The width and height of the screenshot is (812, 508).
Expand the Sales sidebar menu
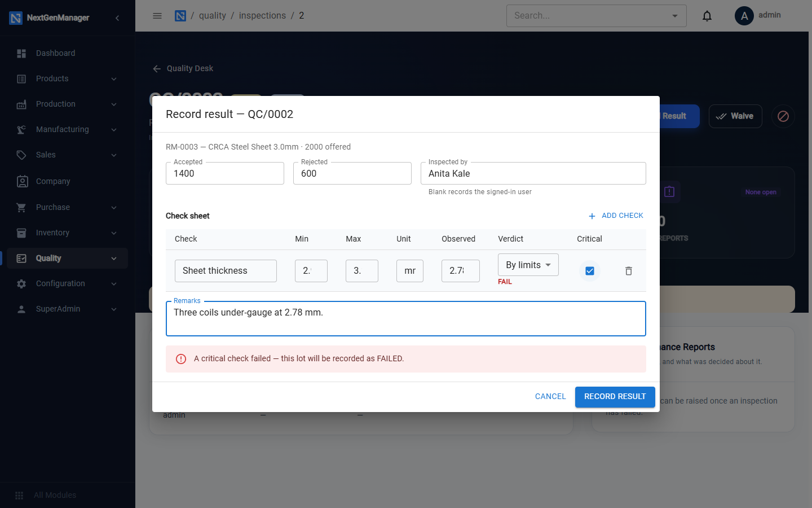[x=68, y=155]
